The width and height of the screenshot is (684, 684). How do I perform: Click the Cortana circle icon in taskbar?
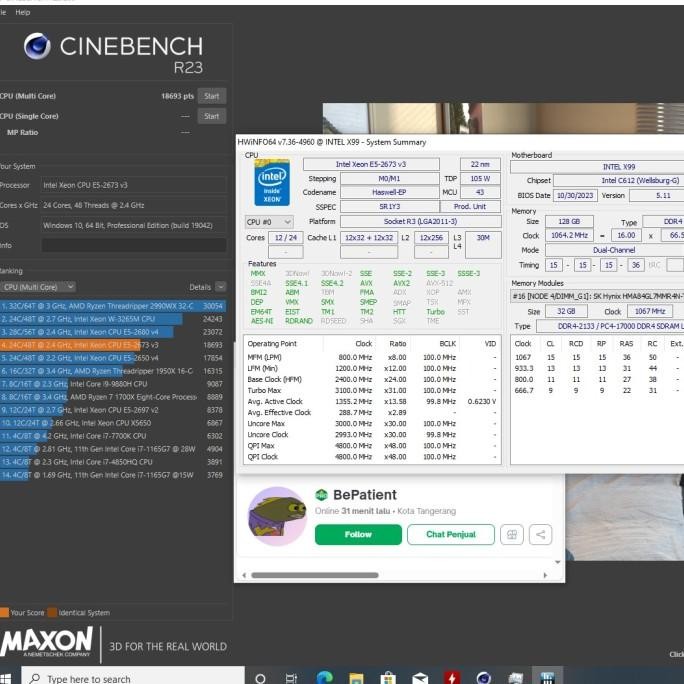point(260,678)
